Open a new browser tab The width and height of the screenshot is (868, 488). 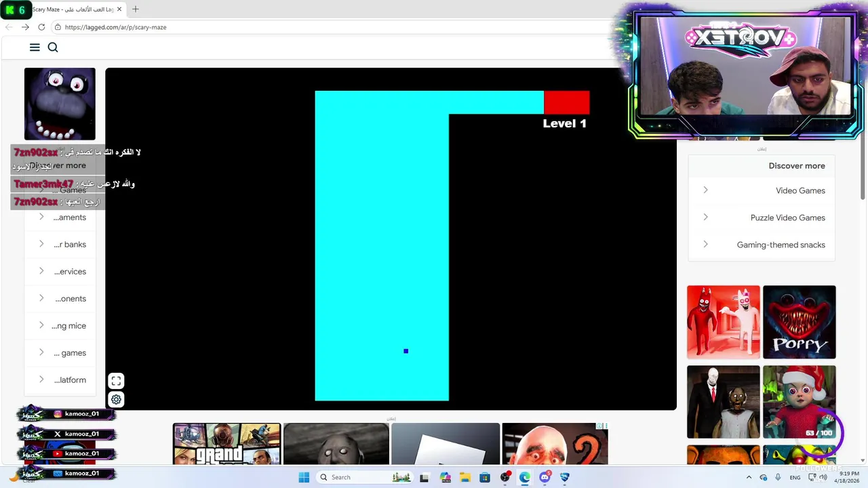136,9
